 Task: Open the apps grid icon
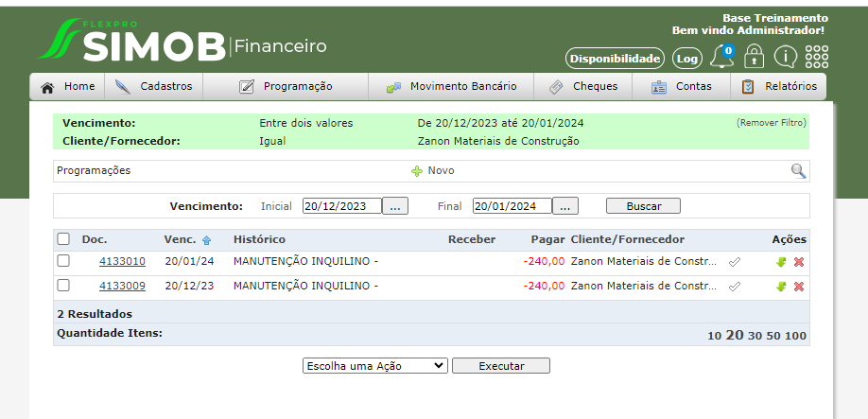[817, 57]
